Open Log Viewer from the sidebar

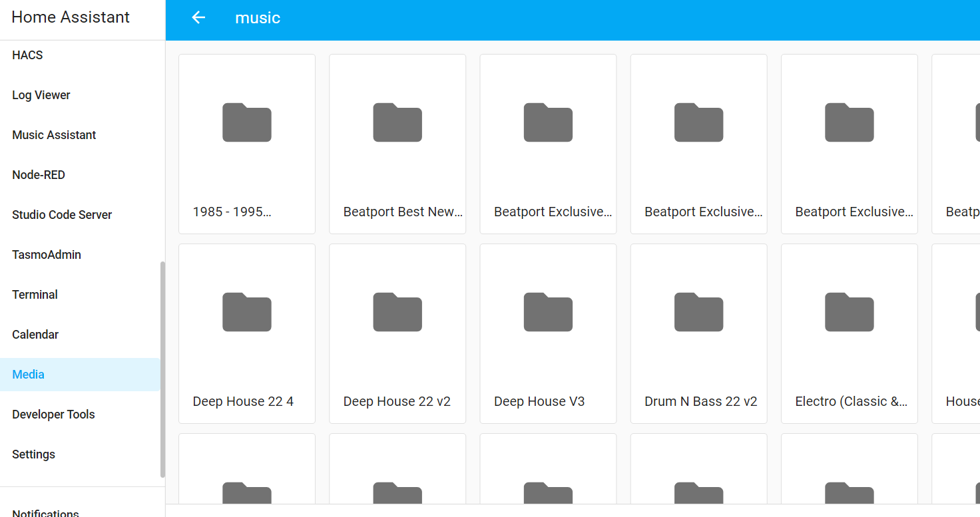[x=80, y=95]
